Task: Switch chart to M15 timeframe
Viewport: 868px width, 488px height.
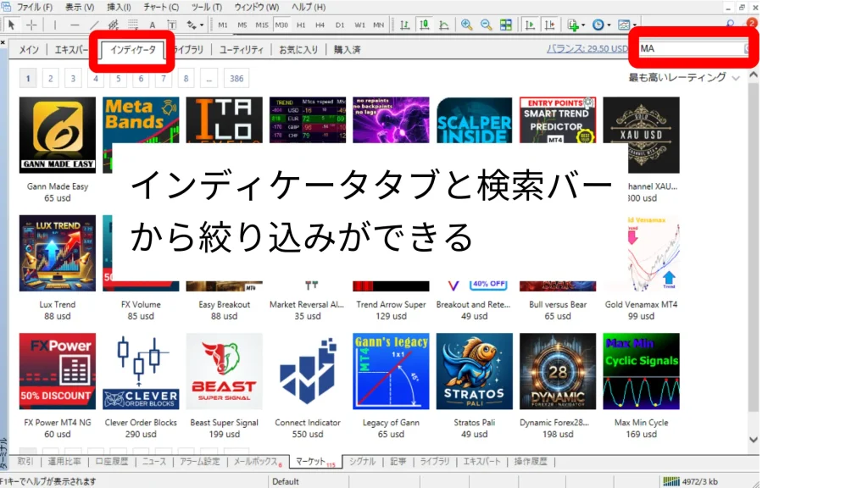Action: [x=262, y=25]
